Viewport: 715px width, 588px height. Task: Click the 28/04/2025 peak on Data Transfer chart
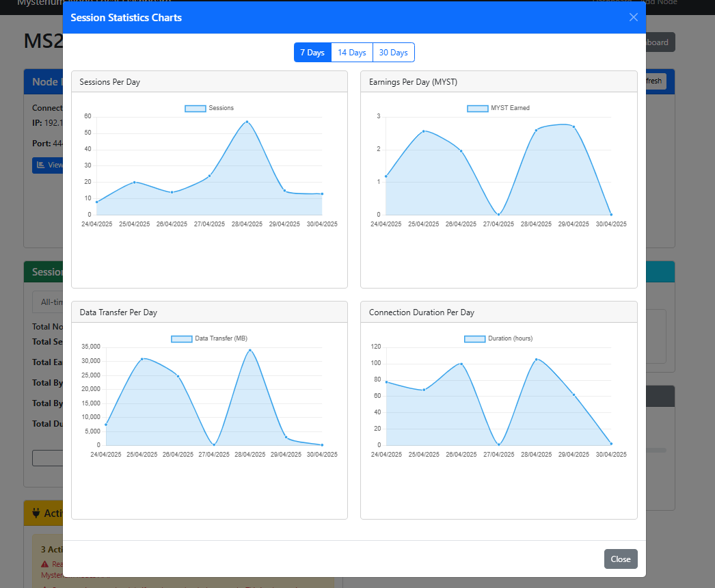point(250,350)
